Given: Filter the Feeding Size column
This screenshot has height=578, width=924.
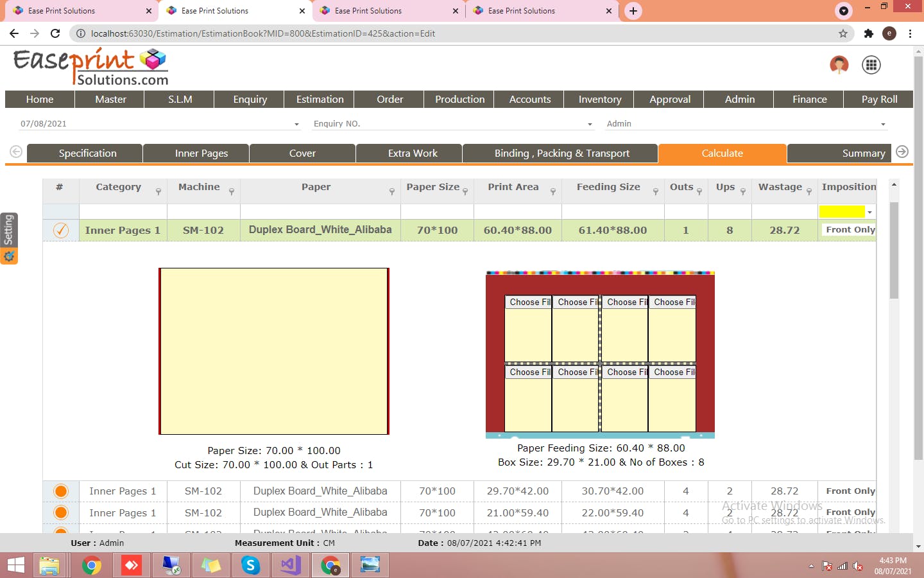Looking at the screenshot, I should point(656,191).
